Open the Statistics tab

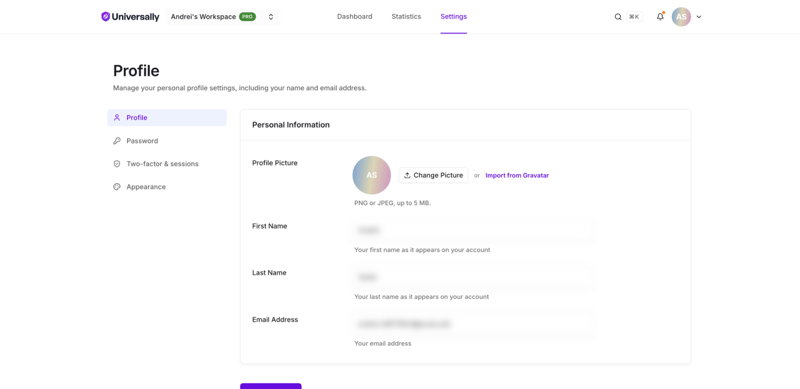(406, 16)
